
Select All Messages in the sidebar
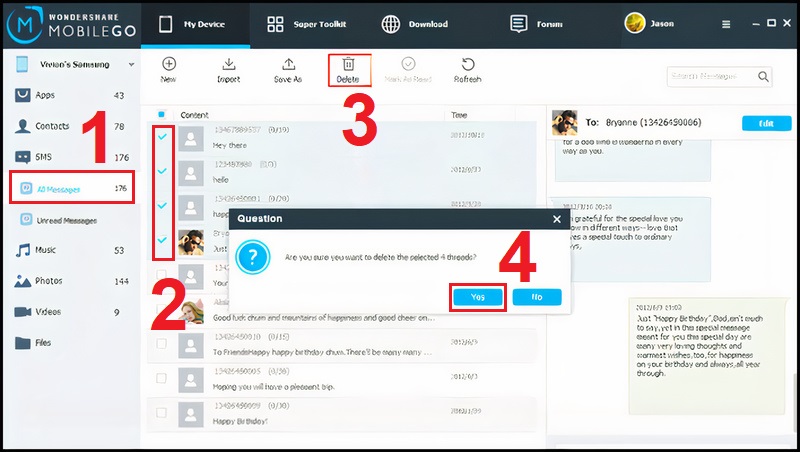coord(72,188)
